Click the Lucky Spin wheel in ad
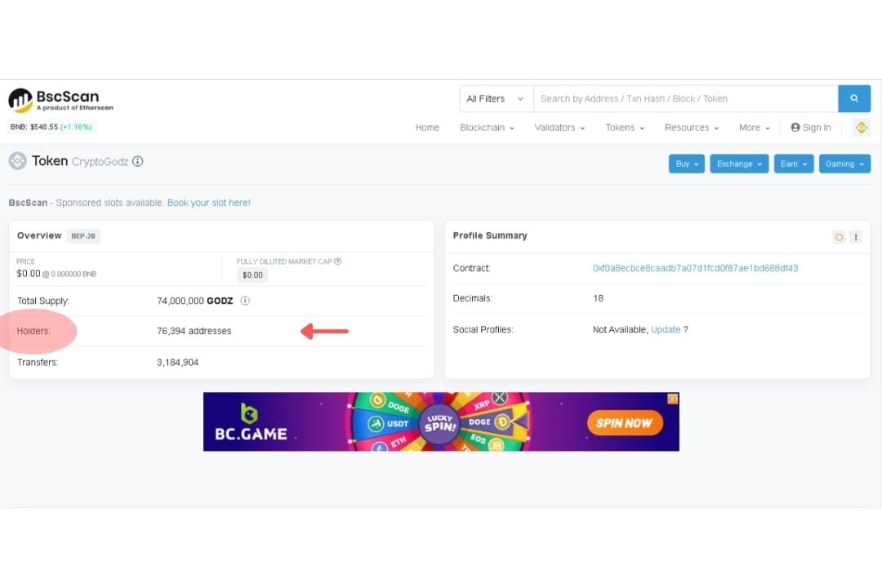 [439, 422]
